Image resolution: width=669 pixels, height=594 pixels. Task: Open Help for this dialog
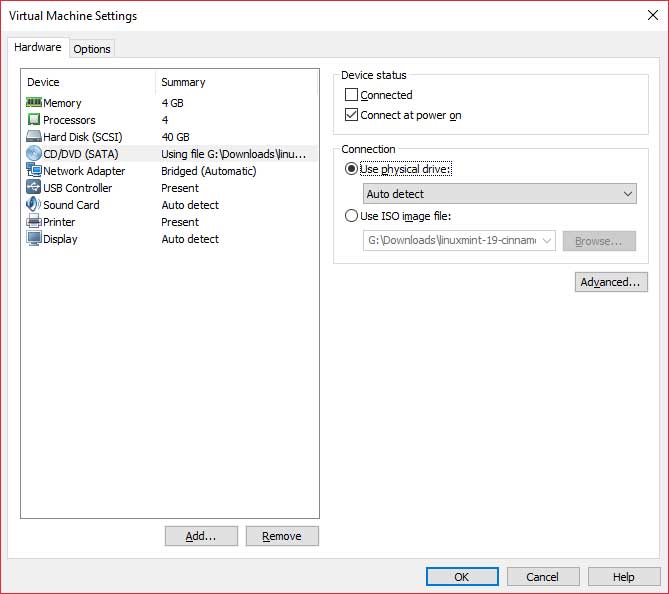click(624, 577)
